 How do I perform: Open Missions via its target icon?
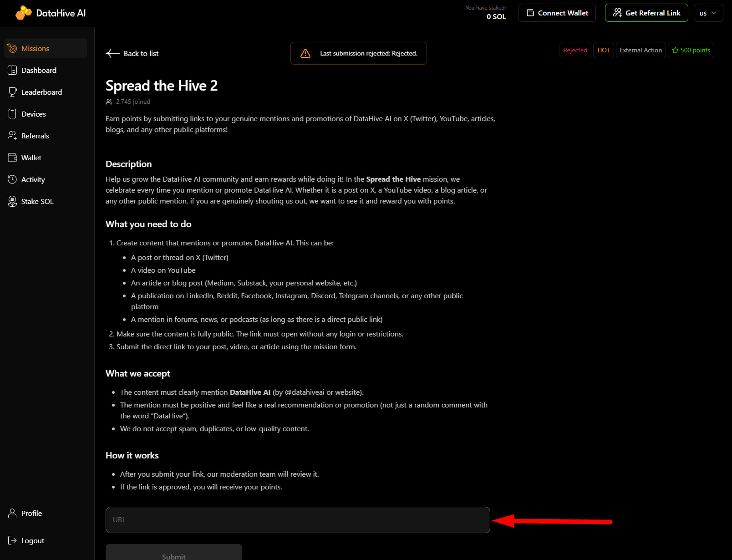12,48
